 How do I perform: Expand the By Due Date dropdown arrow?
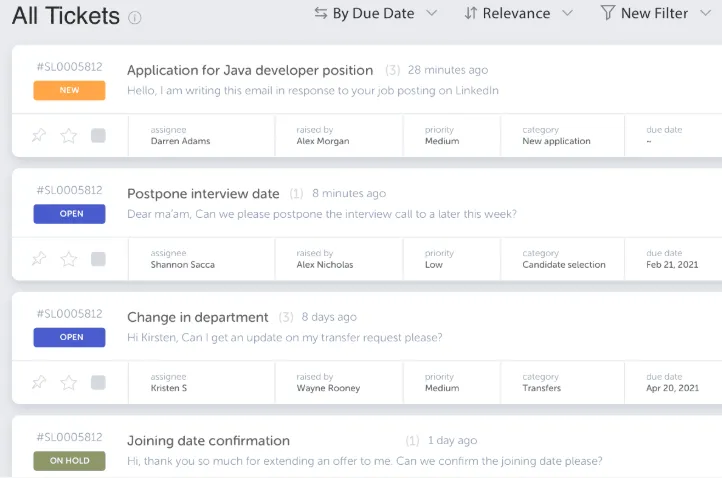pyautogui.click(x=431, y=13)
